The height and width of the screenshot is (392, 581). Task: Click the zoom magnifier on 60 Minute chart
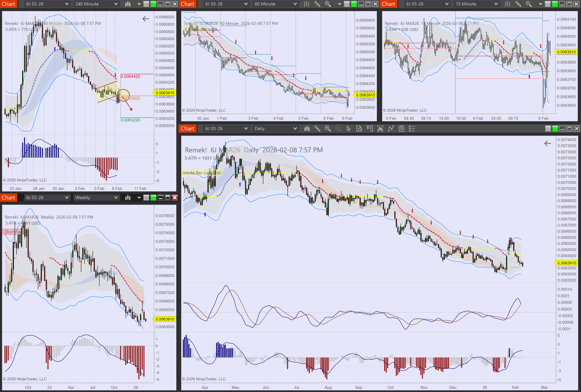pyautogui.click(x=327, y=4)
